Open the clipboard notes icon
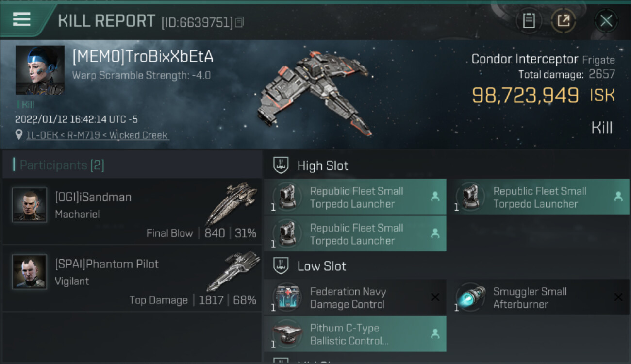 (x=529, y=20)
